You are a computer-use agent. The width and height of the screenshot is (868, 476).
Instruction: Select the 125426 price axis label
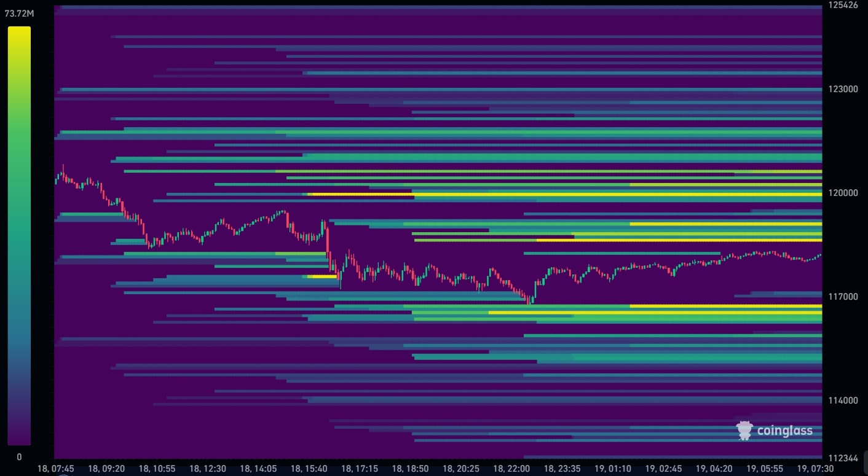[843, 5]
